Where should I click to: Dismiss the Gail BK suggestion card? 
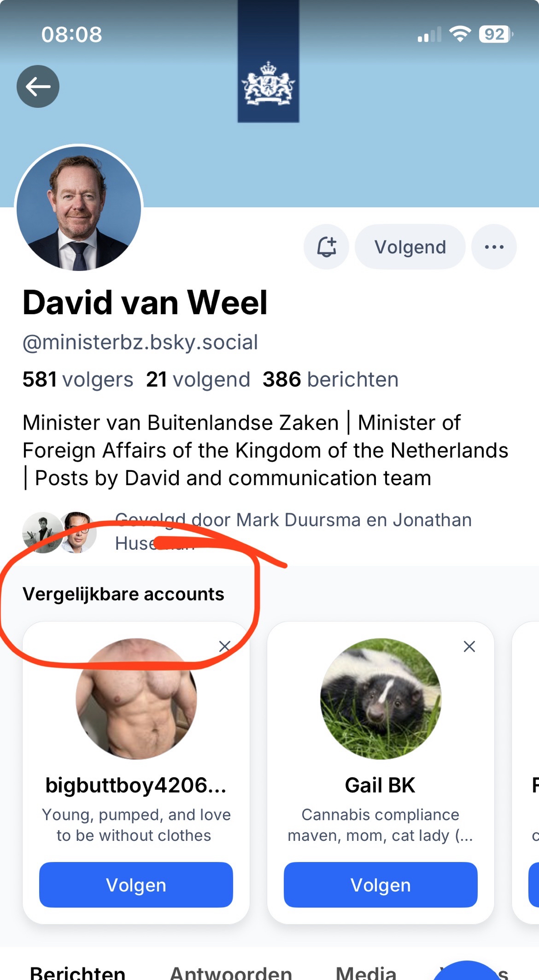[469, 646]
